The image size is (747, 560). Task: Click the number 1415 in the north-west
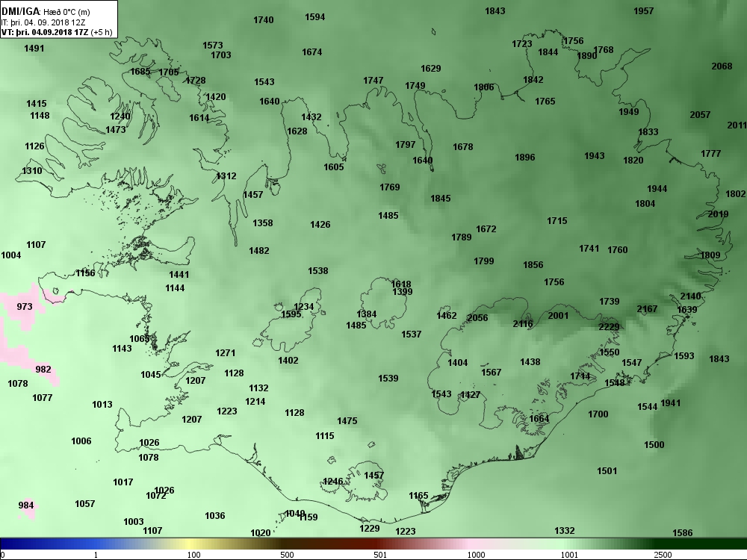click(x=37, y=103)
